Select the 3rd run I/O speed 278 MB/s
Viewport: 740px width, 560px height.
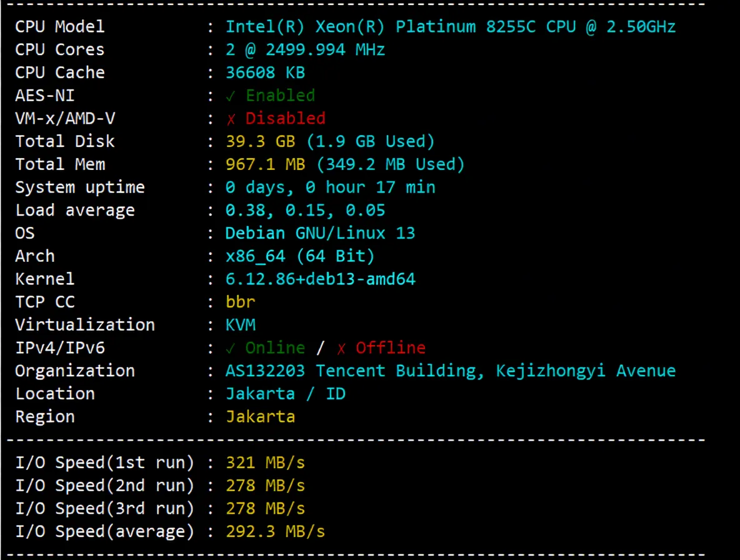(265, 509)
